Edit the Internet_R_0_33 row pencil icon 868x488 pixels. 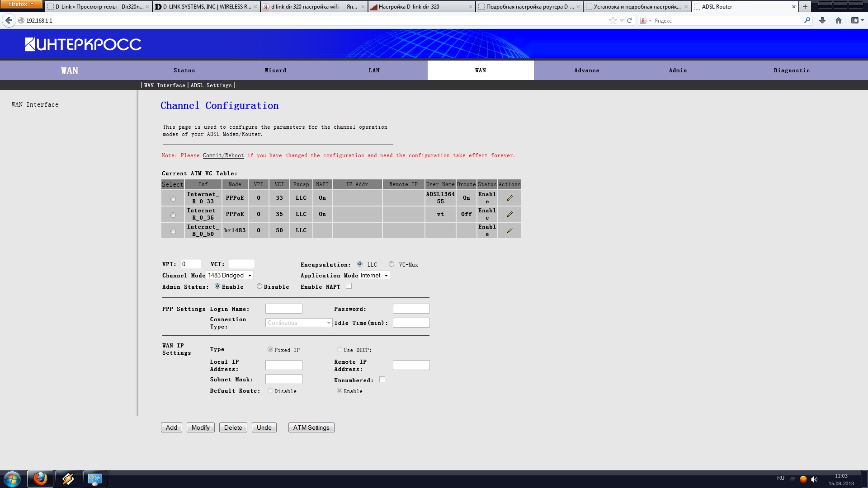[509, 198]
